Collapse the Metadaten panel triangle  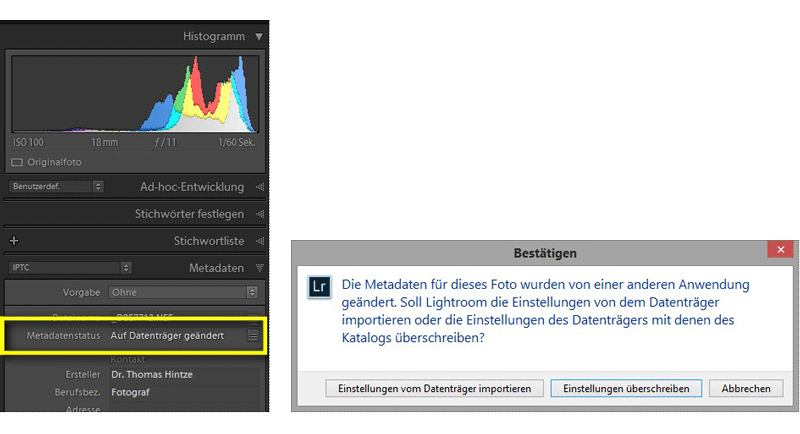259,268
